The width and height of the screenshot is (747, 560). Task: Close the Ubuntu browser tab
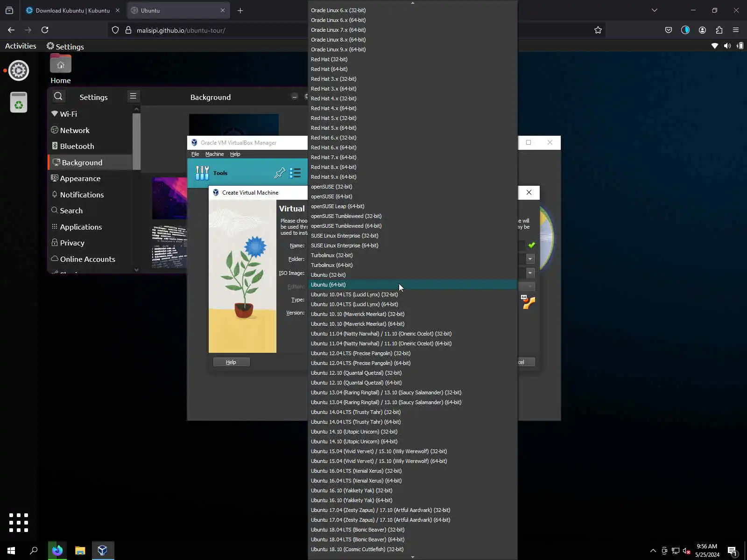(222, 10)
